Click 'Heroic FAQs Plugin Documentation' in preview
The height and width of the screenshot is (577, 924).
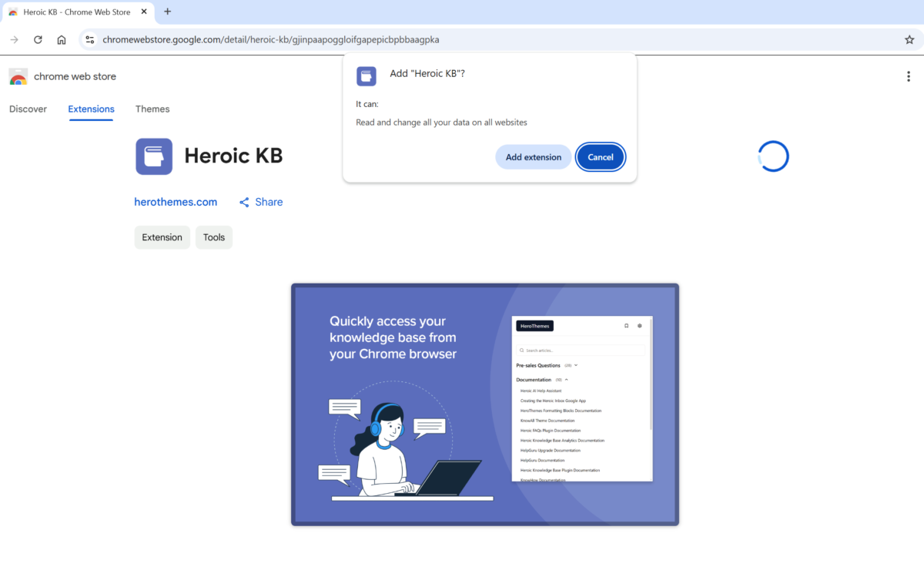(x=551, y=431)
